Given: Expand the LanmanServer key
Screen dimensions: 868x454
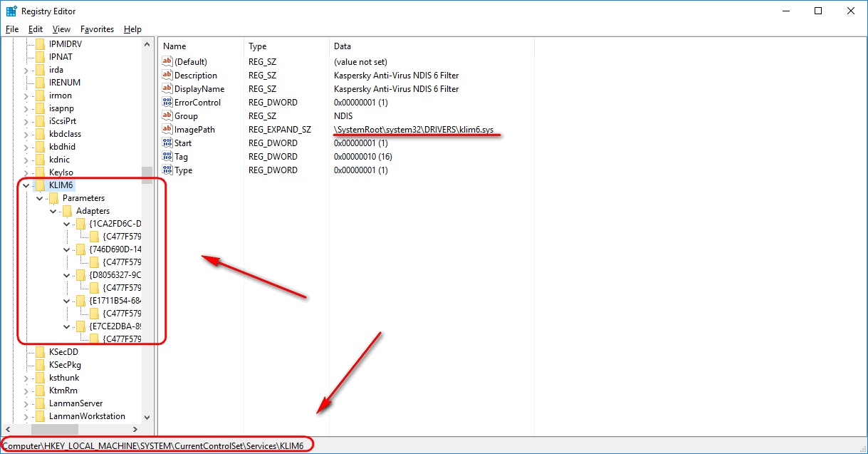Looking at the screenshot, I should pos(26,403).
